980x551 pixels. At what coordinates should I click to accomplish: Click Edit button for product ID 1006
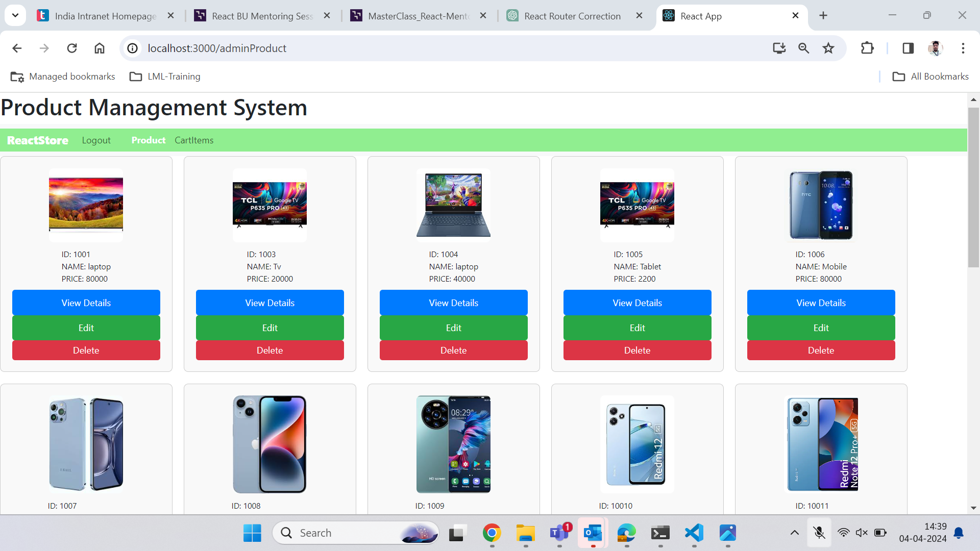pos(821,328)
